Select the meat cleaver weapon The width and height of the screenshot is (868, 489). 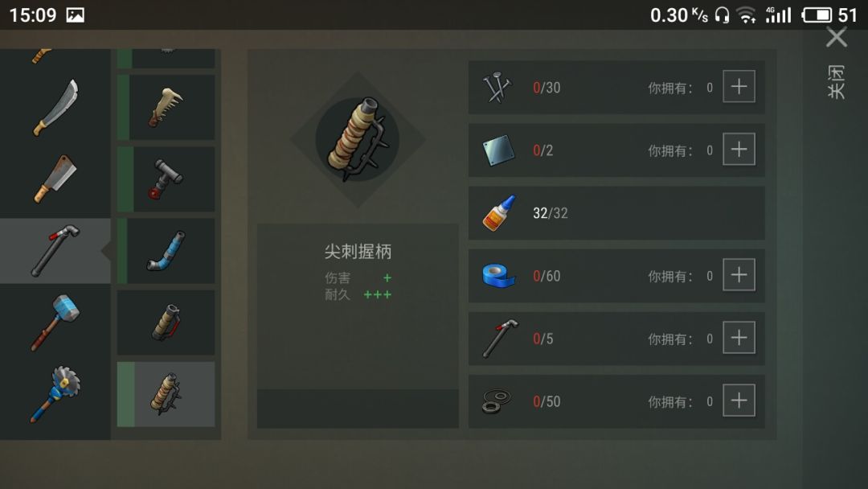55,179
